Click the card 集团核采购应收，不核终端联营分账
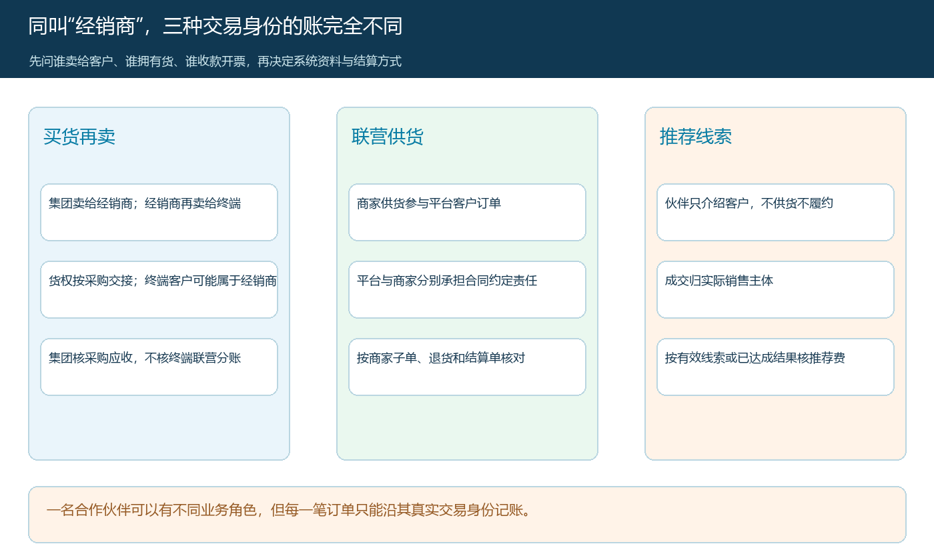 (x=159, y=367)
